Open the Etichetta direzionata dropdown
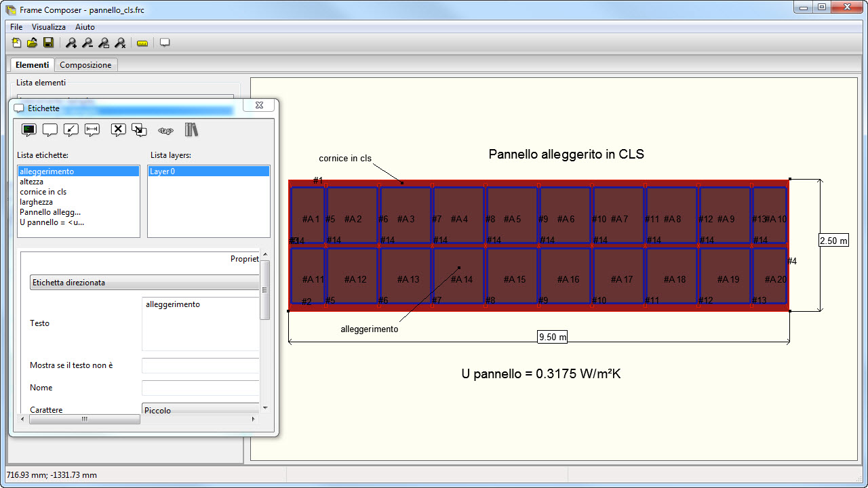The height and width of the screenshot is (488, 868). (144, 283)
